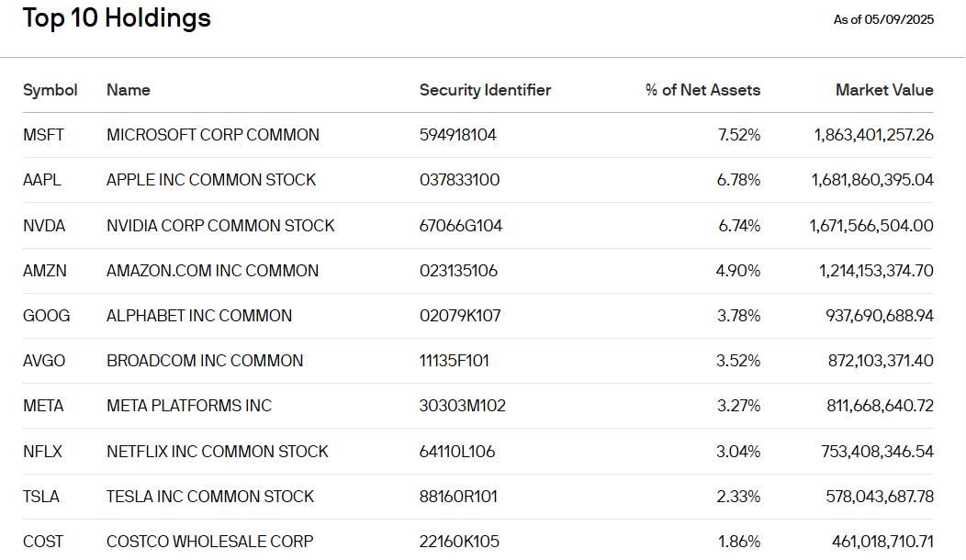The image size is (966, 560).
Task: Select Microsoft's security identifier 594918104
Action: tap(458, 135)
